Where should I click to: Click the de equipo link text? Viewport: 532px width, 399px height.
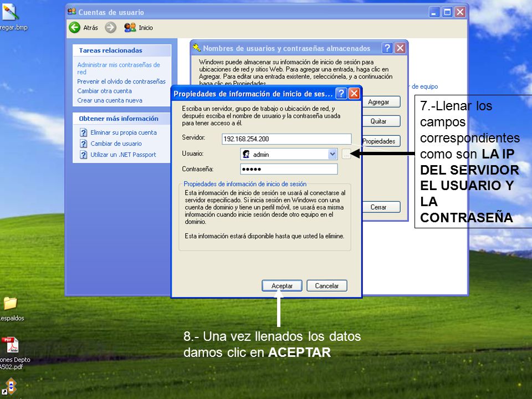[x=424, y=86]
